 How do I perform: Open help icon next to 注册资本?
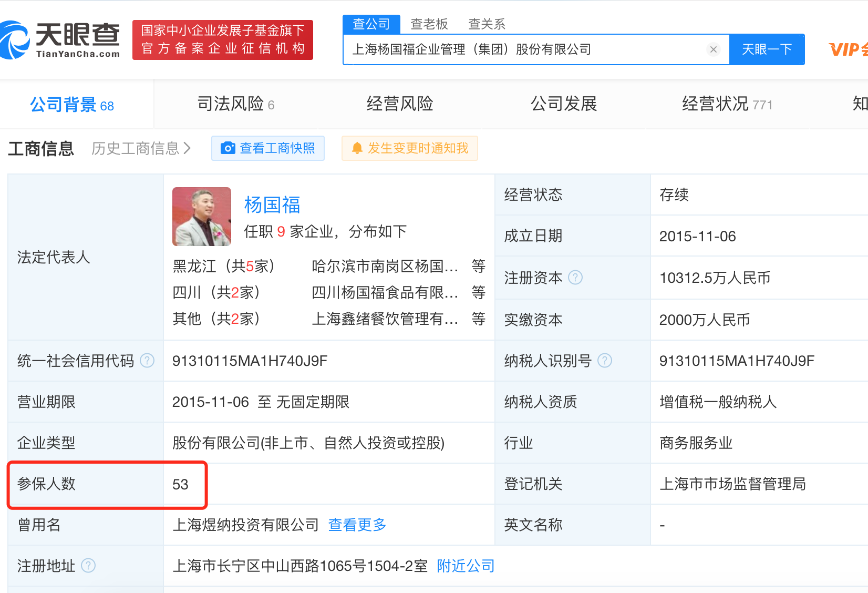(576, 277)
